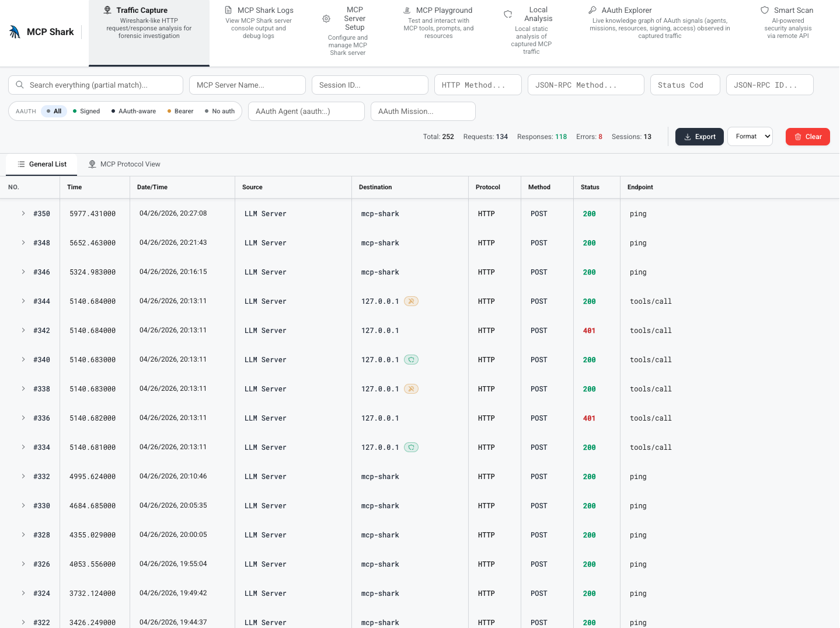
Task: Click the Traffic Capture globe icon
Action: click(x=107, y=10)
